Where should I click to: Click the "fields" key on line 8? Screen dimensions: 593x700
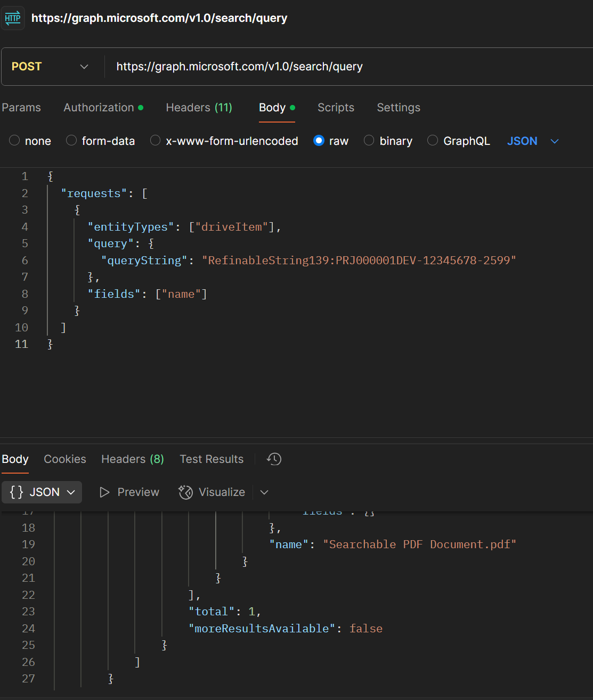[115, 294]
